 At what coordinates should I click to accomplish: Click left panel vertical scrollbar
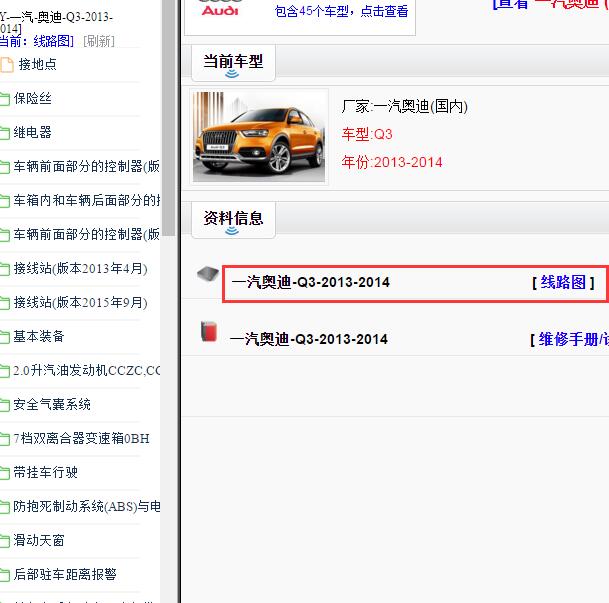(169, 118)
